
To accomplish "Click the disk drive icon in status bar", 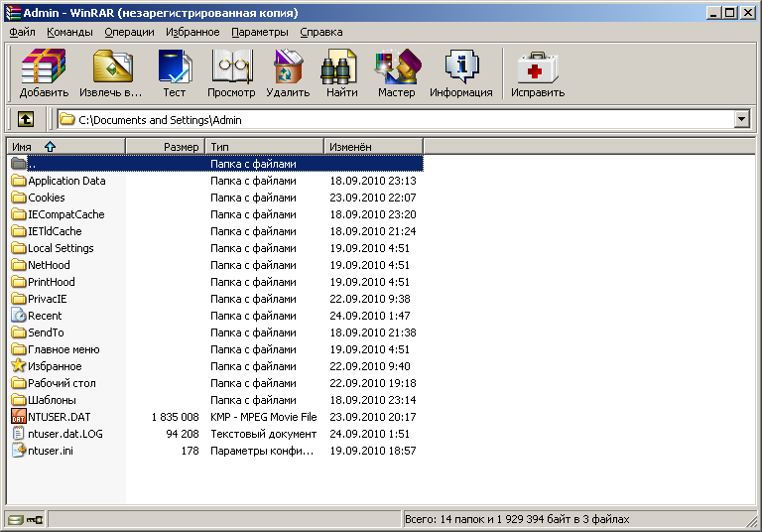I will 16,520.
